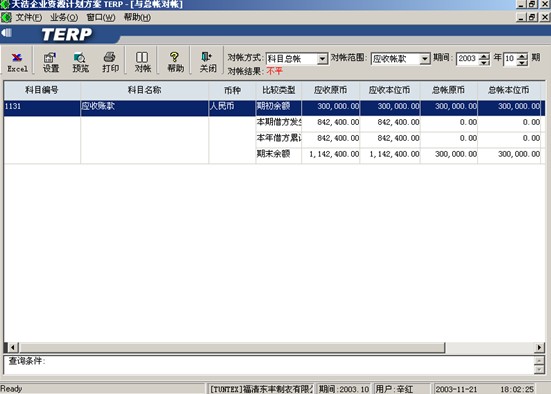Expand the 对帐方式 dropdown

322,59
